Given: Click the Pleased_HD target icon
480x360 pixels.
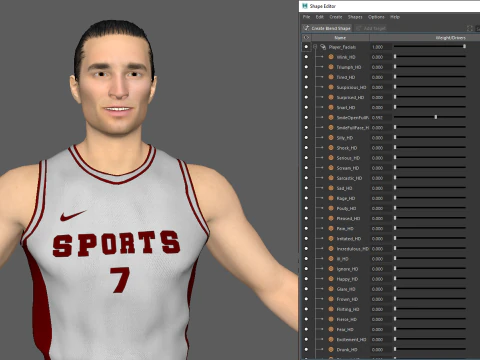Looking at the screenshot, I should tap(331, 218).
